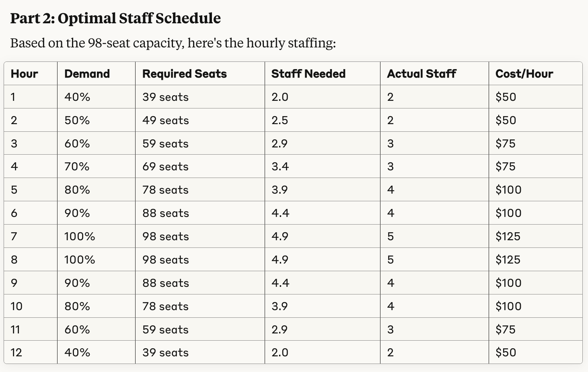Image resolution: width=588 pixels, height=372 pixels.
Task: Click the Actual Staff cell for hour 11
Action: pyautogui.click(x=391, y=330)
